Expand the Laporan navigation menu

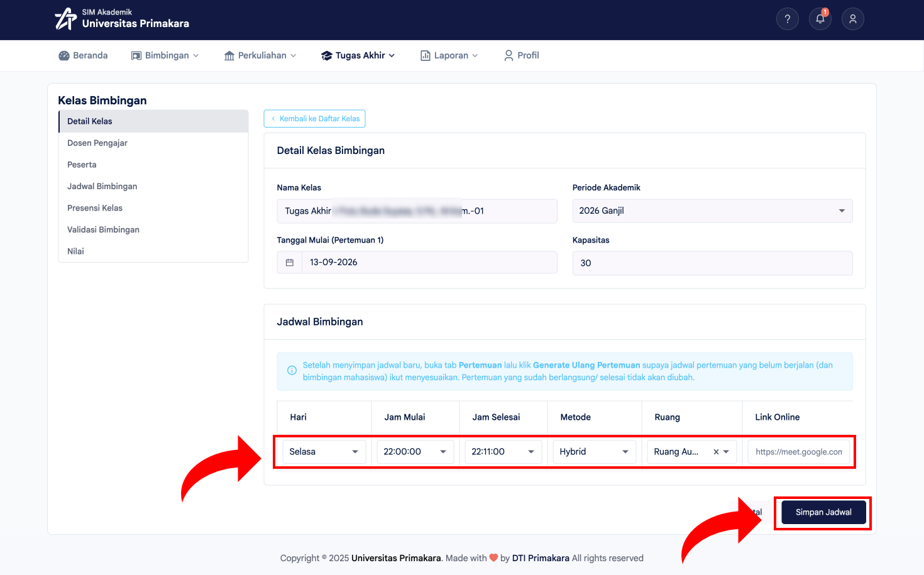449,55
